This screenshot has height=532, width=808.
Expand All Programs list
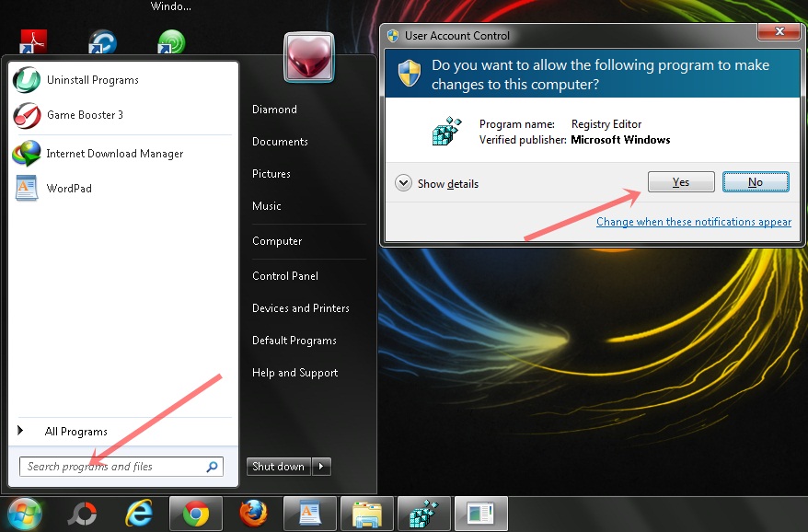pyautogui.click(x=75, y=432)
